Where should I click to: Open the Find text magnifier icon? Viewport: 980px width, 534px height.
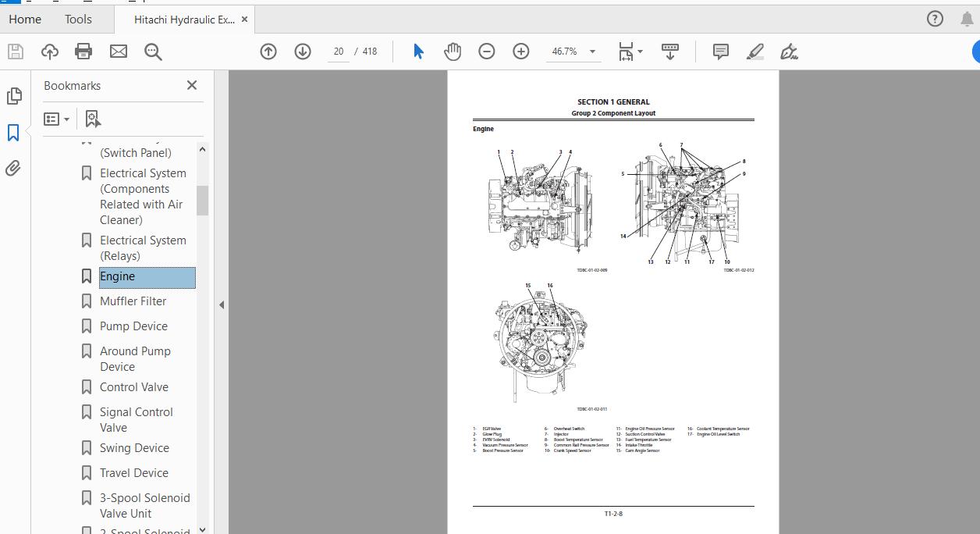point(153,52)
